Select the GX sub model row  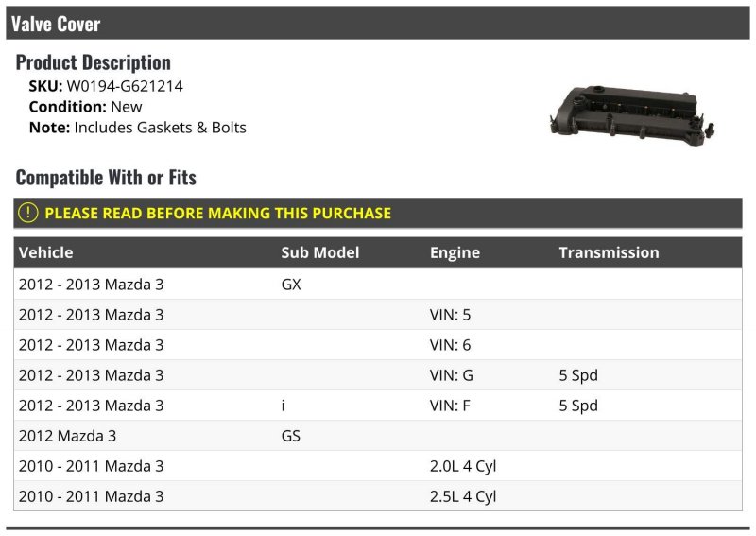[x=377, y=285]
